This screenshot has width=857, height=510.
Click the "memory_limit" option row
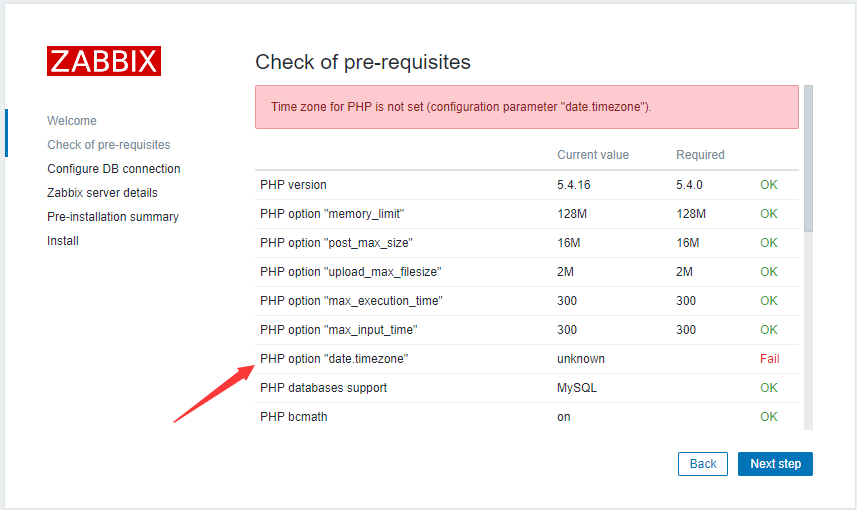[527, 214]
